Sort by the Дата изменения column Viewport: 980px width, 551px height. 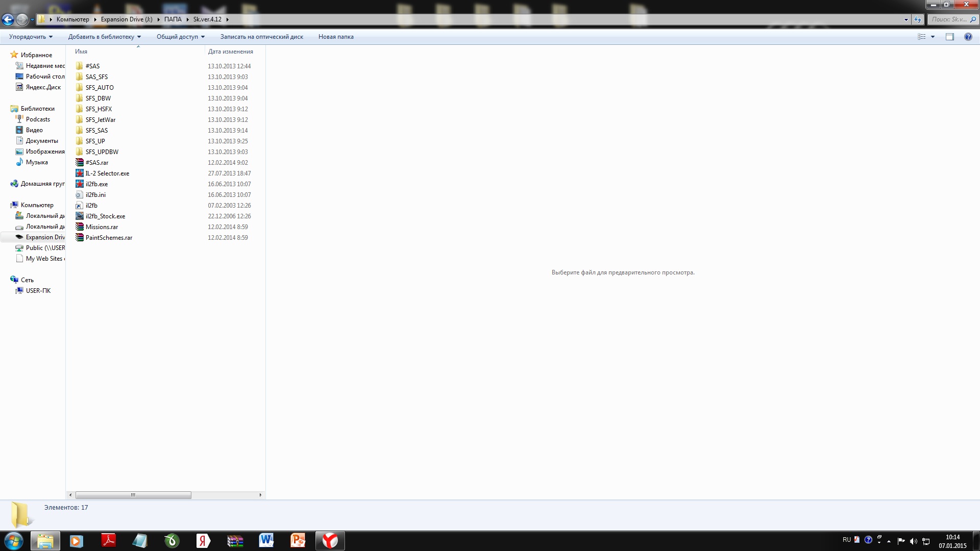pyautogui.click(x=230, y=52)
